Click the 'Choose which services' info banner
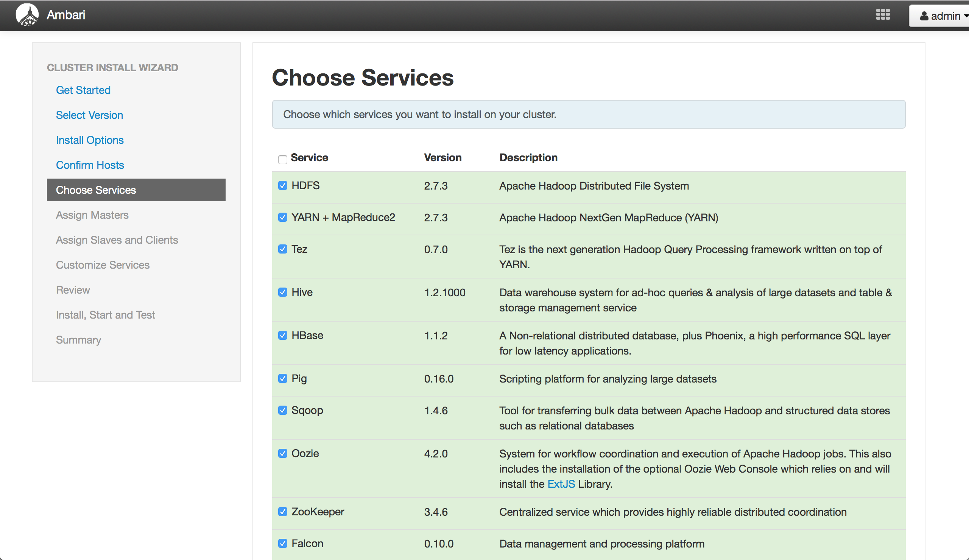This screenshot has width=969, height=560. point(589,114)
